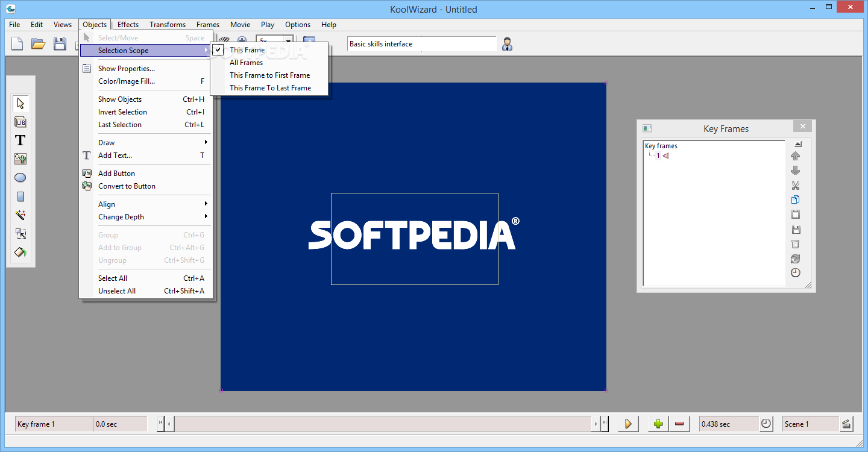Viewport: 868px width, 452px height.
Task: Move key frame down in Key Frames panel
Action: pyautogui.click(x=796, y=171)
